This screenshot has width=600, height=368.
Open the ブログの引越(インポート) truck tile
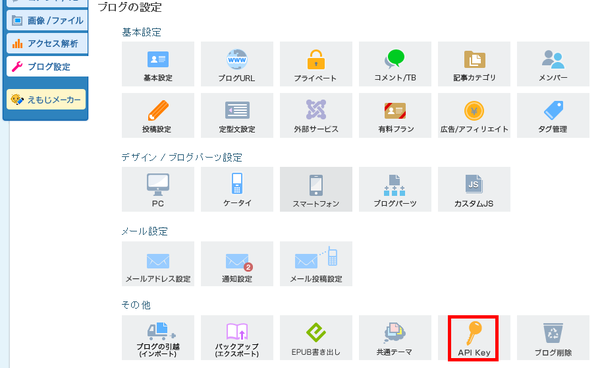158,337
